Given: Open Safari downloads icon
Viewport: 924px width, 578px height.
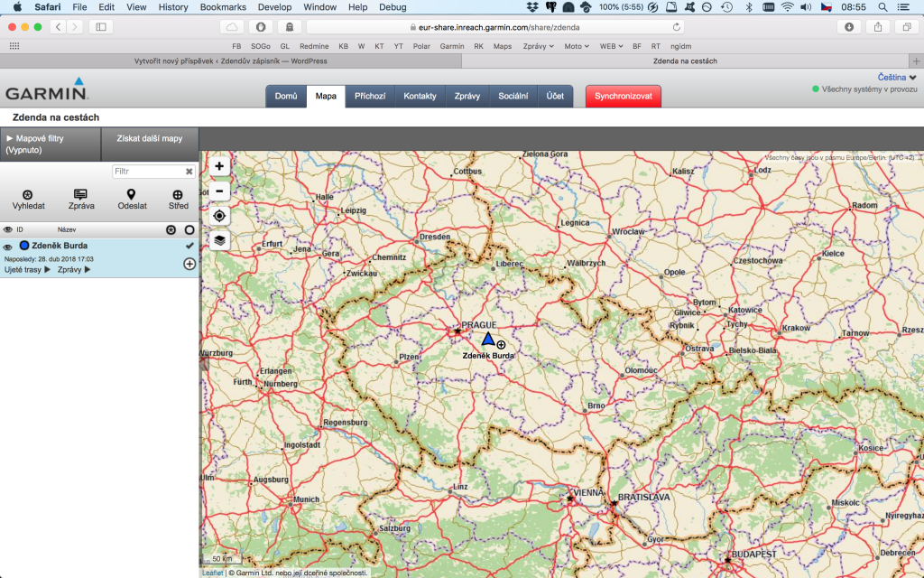Looking at the screenshot, I should (848, 27).
